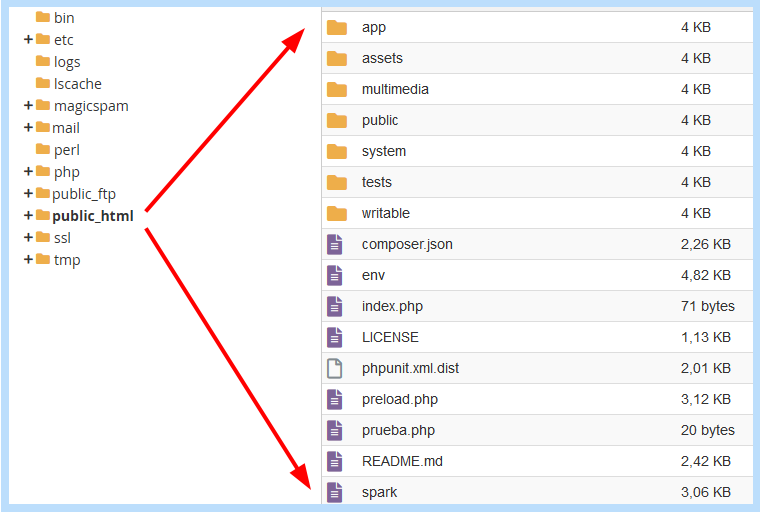Select the perl folder label
The width and height of the screenshot is (760, 512).
(67, 151)
